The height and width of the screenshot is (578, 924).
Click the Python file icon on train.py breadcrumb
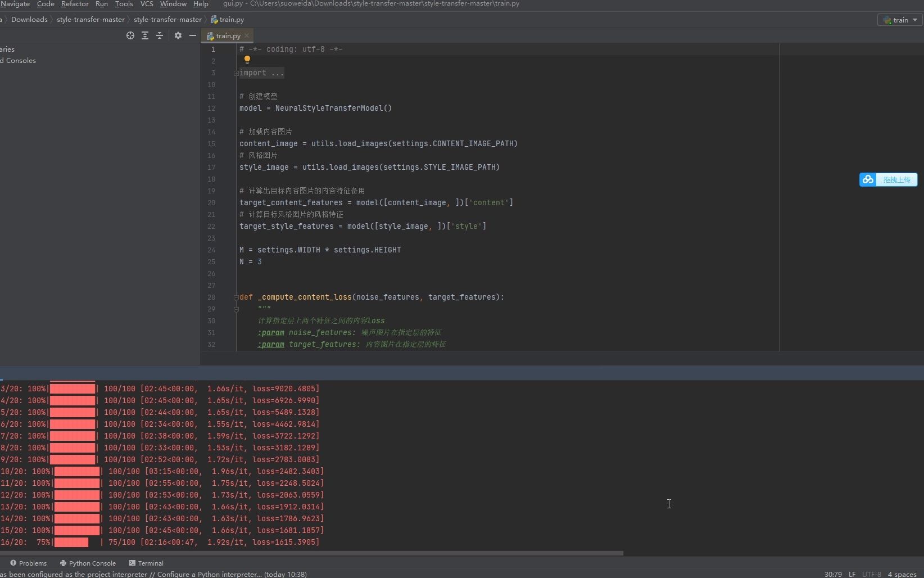[214, 19]
